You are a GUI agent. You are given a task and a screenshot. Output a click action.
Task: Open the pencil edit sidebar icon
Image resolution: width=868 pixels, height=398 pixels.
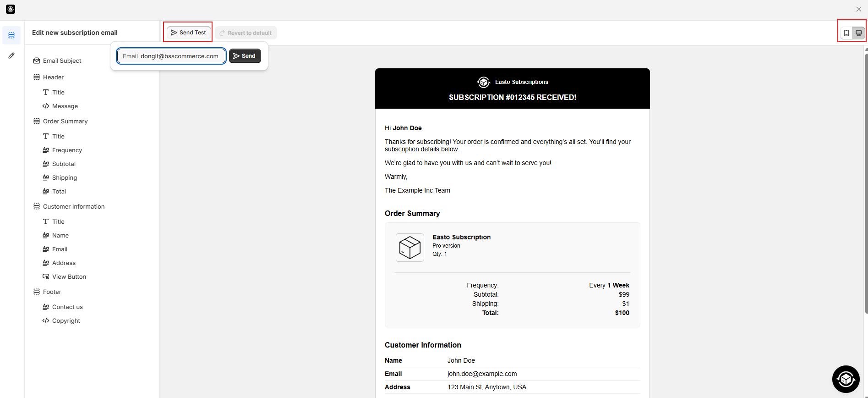pyautogui.click(x=11, y=55)
